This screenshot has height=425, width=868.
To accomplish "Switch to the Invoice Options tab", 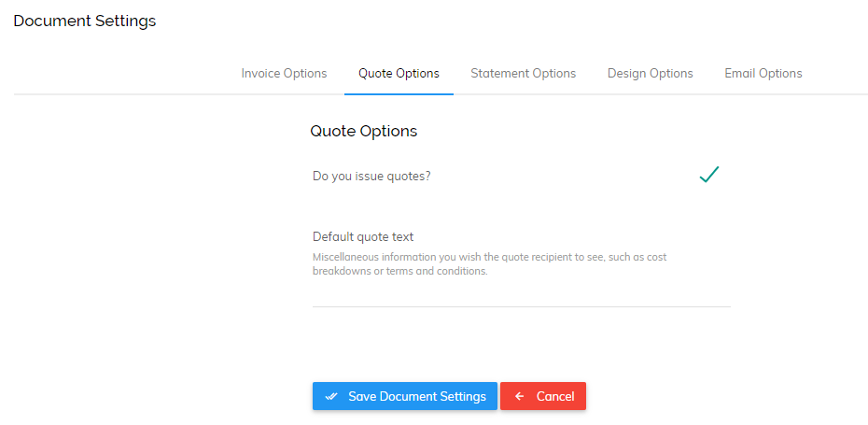I will 284,73.
